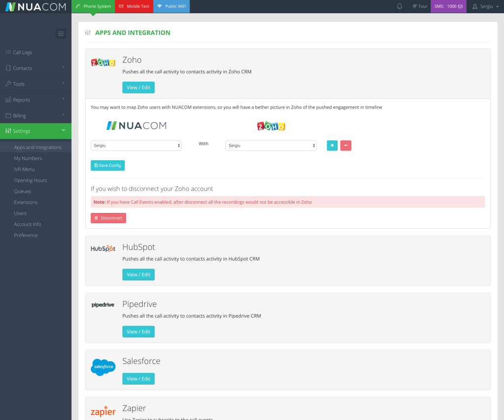Collapse the Settings sidebar section
504x420 pixels.
point(35,131)
